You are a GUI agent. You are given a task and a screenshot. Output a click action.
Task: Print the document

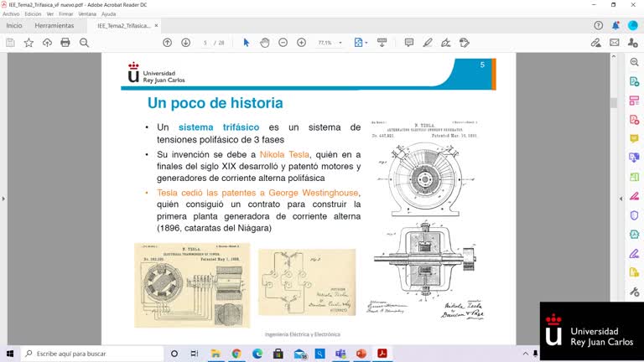click(65, 43)
